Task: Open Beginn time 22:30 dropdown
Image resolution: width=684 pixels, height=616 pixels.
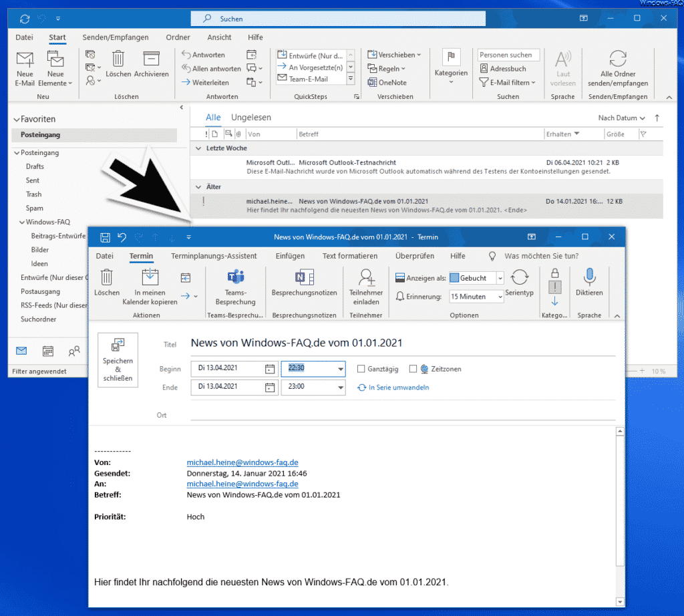Action: 340,369
